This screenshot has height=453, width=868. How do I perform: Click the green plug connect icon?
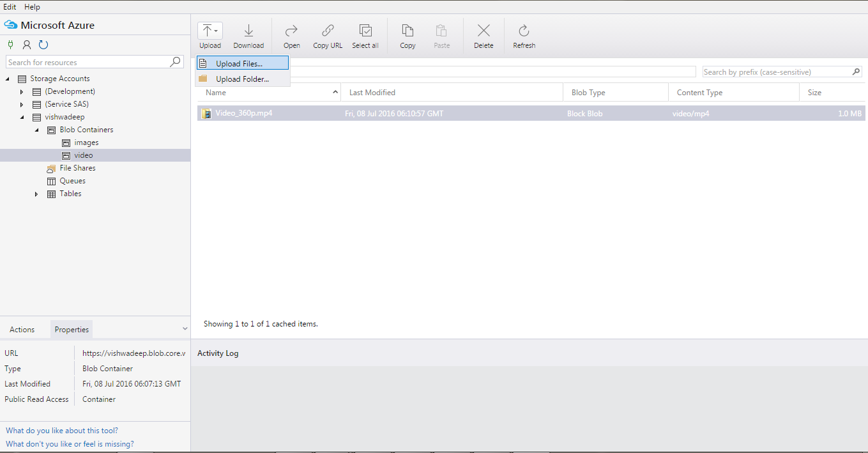(x=10, y=45)
